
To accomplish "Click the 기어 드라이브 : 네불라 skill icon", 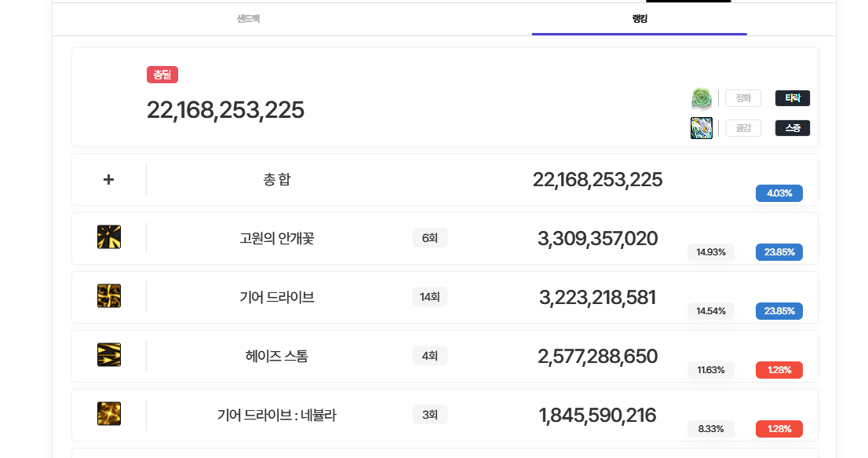I will 108,414.
